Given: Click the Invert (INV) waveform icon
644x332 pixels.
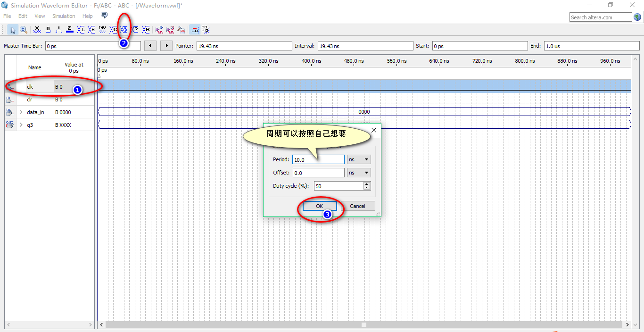Looking at the screenshot, I should (x=102, y=30).
